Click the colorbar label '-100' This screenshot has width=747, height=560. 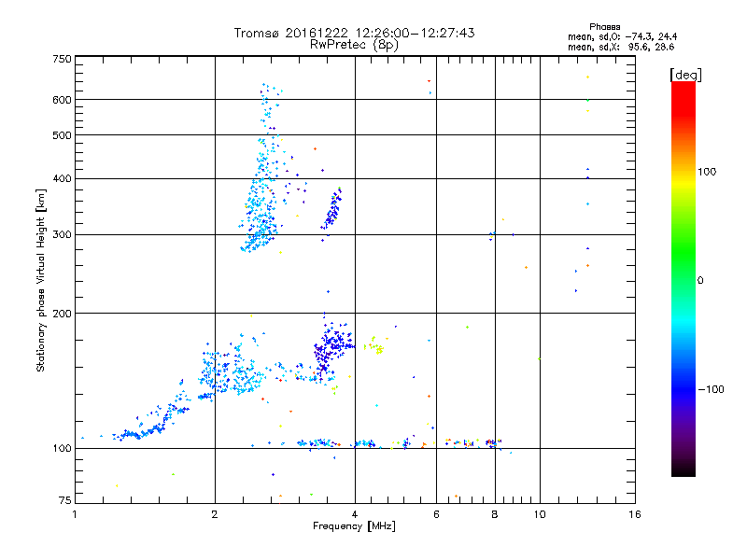pos(711,389)
